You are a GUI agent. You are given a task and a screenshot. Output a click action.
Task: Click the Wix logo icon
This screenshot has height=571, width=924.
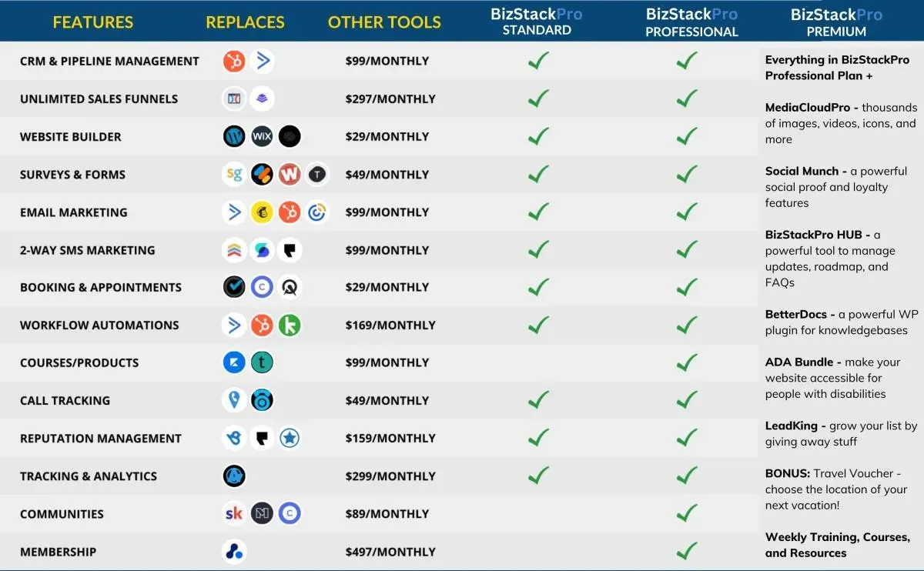point(262,136)
